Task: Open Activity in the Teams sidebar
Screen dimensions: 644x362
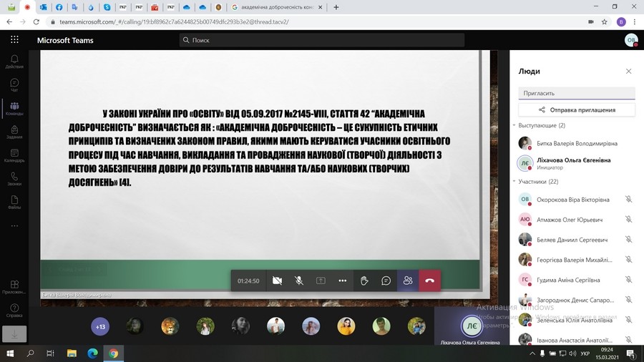Action: pos(14,62)
